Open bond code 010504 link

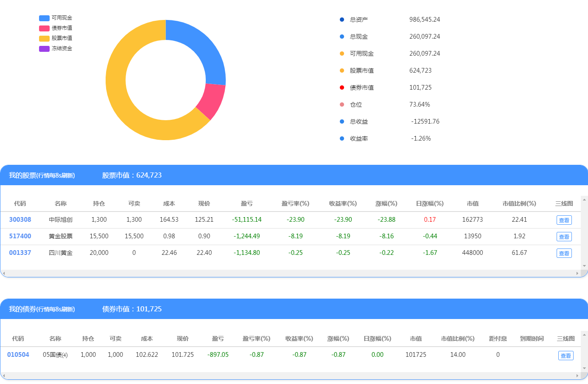[x=18, y=355]
